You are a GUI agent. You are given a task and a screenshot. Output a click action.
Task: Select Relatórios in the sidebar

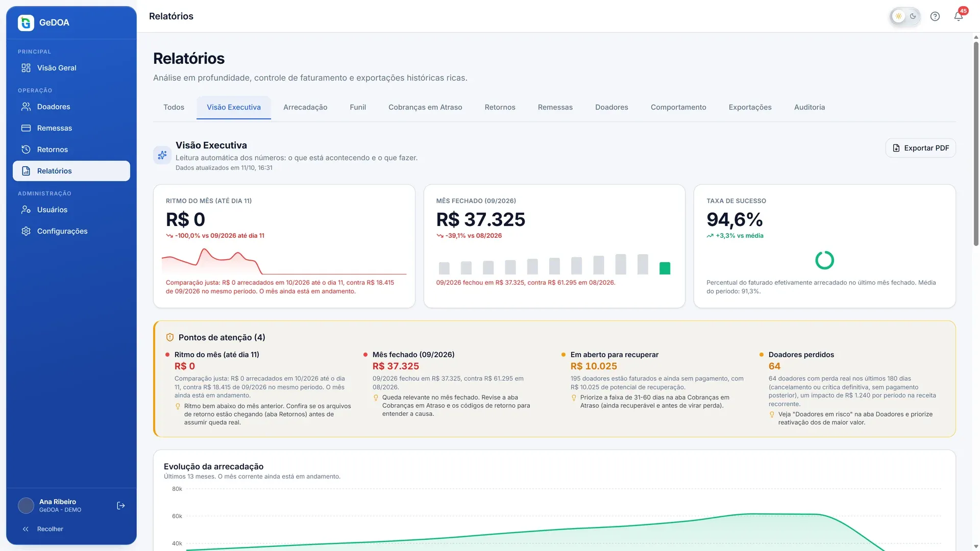71,171
